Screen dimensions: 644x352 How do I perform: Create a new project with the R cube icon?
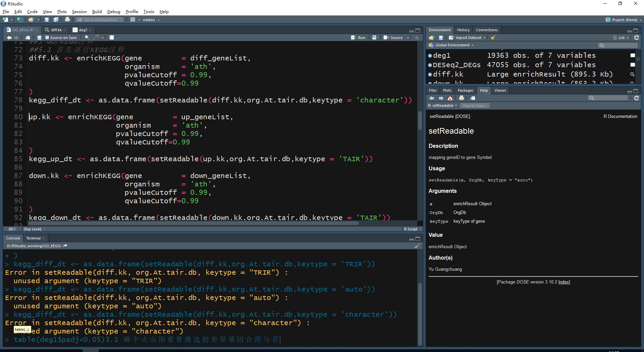point(20,20)
